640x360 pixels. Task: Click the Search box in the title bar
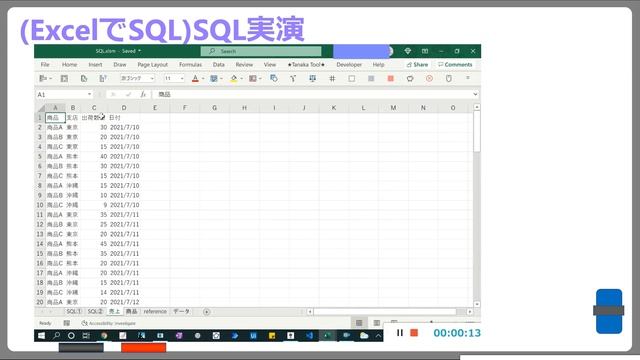[x=261, y=51]
